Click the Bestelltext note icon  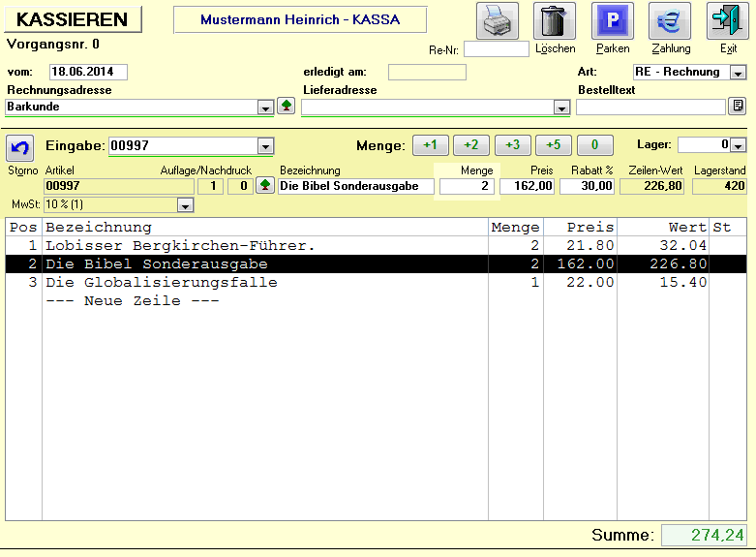tap(738, 107)
